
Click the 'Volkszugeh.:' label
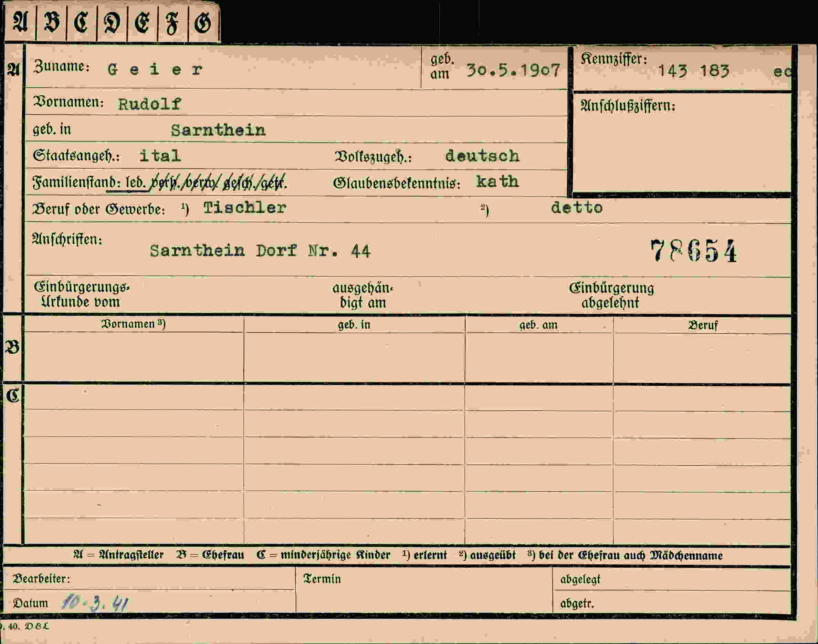point(373,157)
